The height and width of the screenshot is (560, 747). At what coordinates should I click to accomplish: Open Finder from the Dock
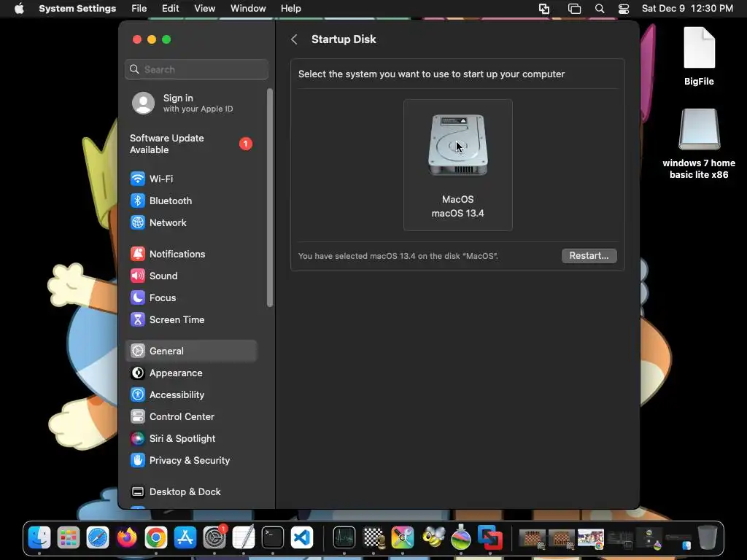pyautogui.click(x=39, y=538)
